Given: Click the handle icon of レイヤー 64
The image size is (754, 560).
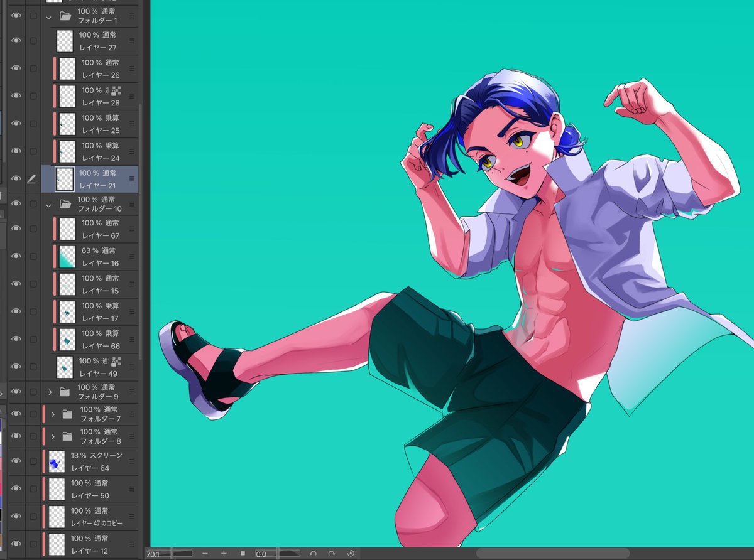Looking at the screenshot, I should (132, 461).
